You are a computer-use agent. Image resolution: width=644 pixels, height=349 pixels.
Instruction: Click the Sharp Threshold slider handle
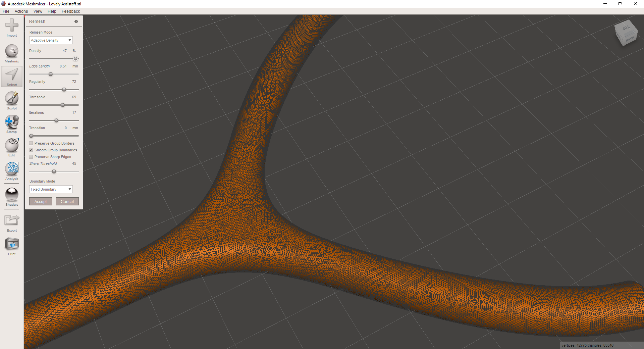tap(54, 171)
